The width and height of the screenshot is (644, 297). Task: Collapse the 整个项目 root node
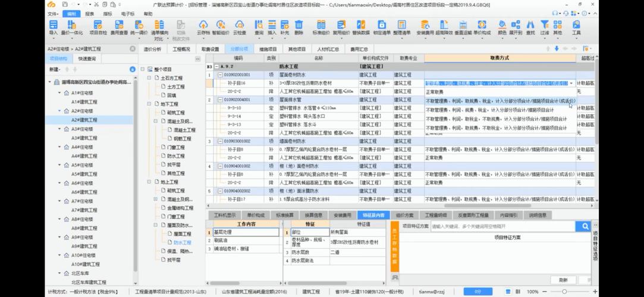coord(143,69)
